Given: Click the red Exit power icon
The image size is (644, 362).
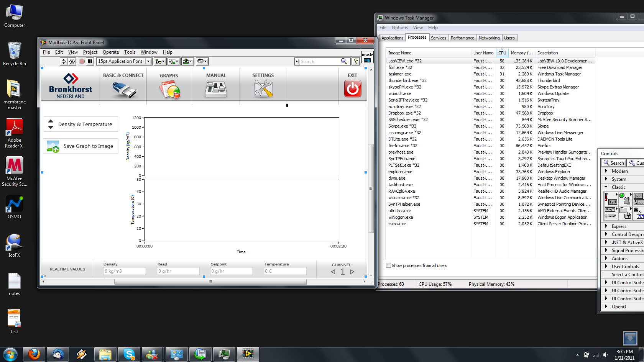Looking at the screenshot, I should pyautogui.click(x=353, y=88).
